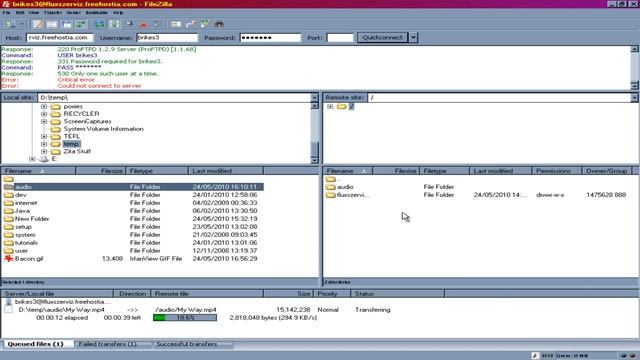Open the filename filters dialog icon
The width and height of the screenshot is (640, 360).
[x=176, y=24]
